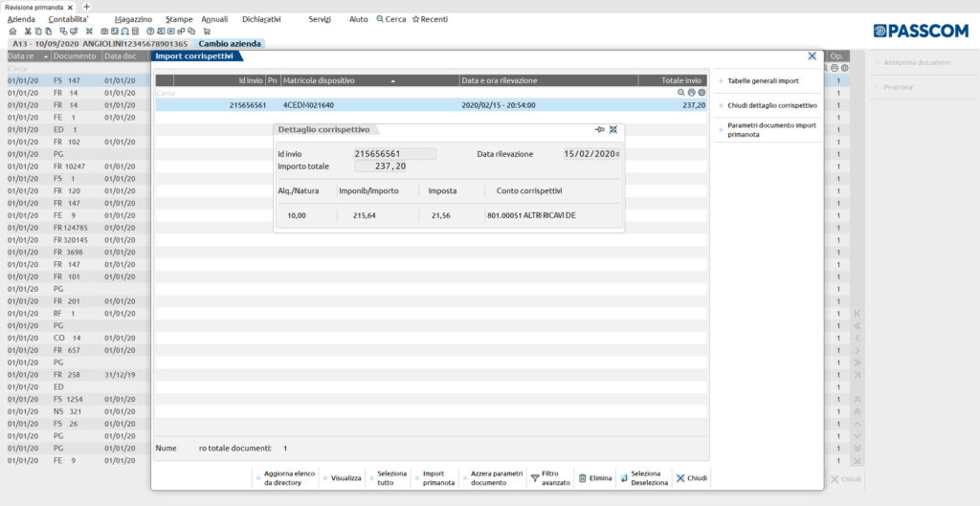Open the help question mark icon
Screen dimensions: 980x506
150,32
